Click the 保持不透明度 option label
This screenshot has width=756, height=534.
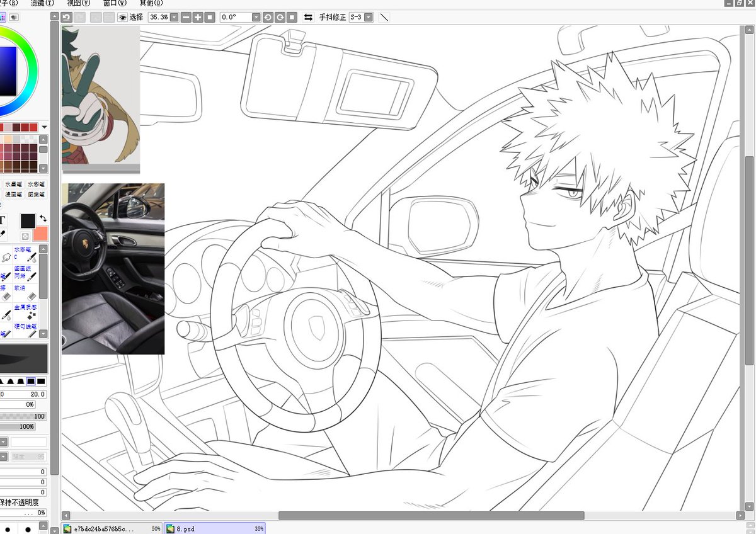pyautogui.click(x=19, y=503)
